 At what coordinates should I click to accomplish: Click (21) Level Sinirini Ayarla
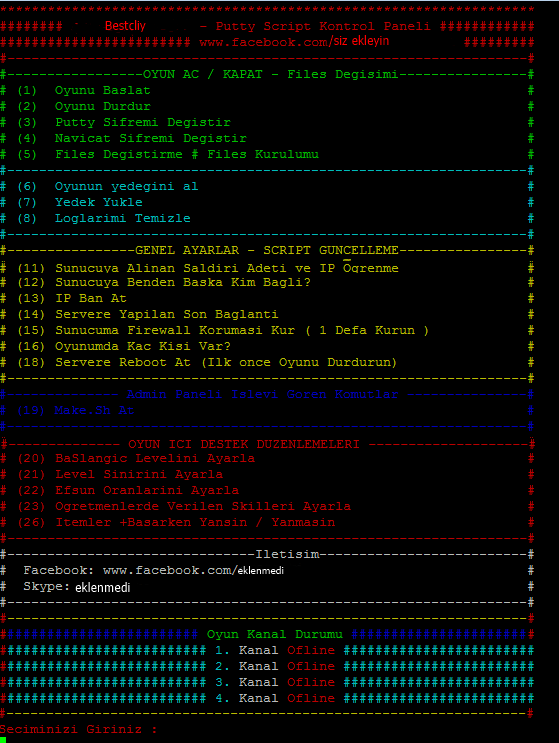[120, 474]
